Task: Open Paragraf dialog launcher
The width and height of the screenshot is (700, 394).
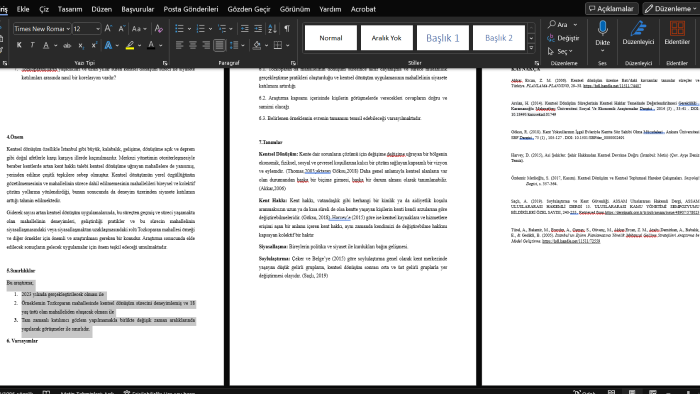Action: pos(293,63)
